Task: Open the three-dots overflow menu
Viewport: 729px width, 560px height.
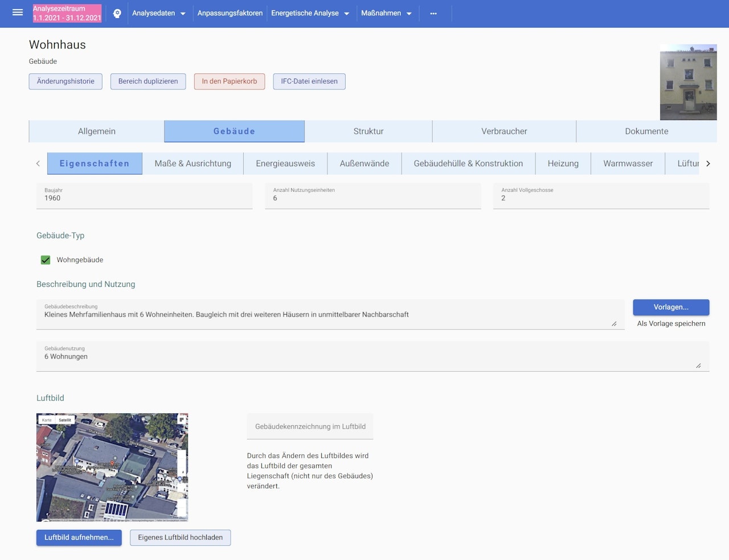Action: click(x=433, y=13)
